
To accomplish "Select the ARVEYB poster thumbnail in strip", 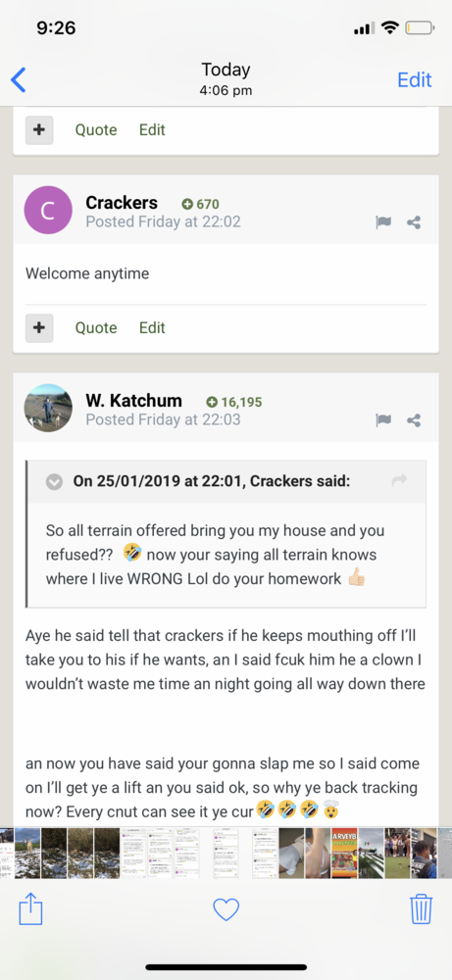I will 344,854.
